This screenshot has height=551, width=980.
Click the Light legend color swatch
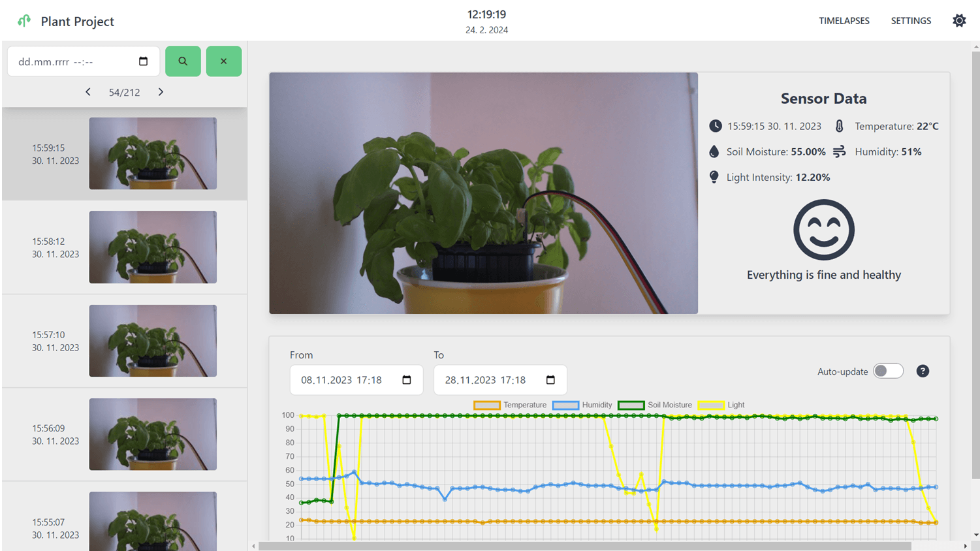[x=711, y=405]
